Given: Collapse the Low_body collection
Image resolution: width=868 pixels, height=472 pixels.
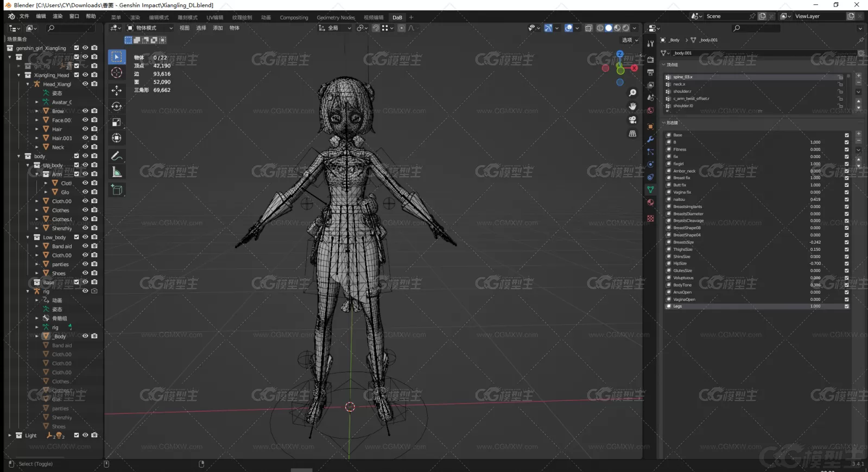Looking at the screenshot, I should point(28,237).
